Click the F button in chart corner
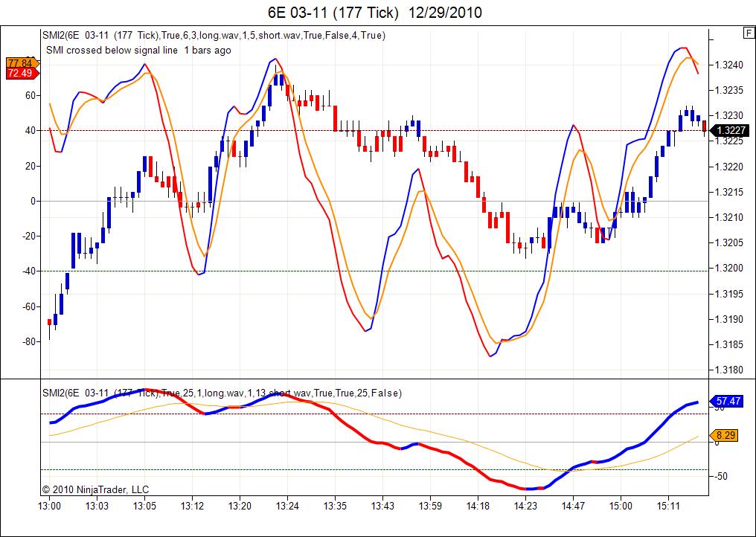Screen dimensions: 756x537 pyautogui.click(x=749, y=33)
